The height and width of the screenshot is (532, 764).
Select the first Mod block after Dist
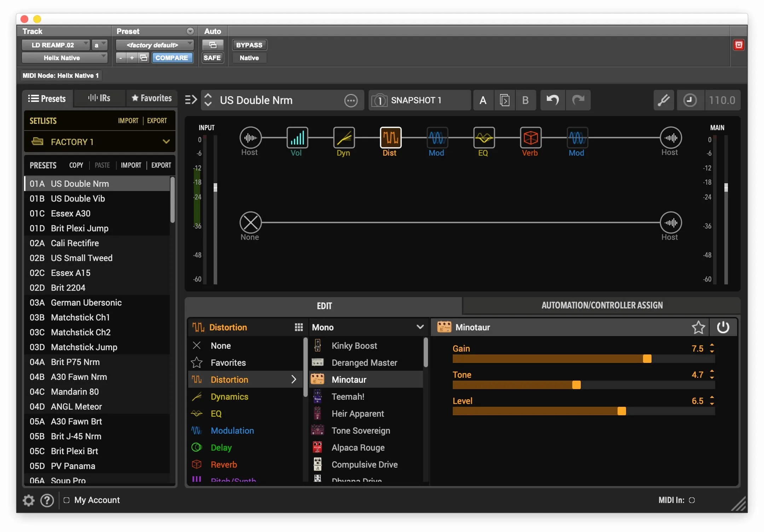point(437,138)
